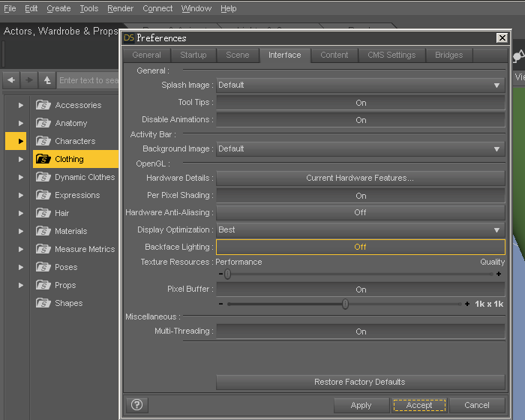
Task: Click the content search text field
Action: [x=88, y=80]
